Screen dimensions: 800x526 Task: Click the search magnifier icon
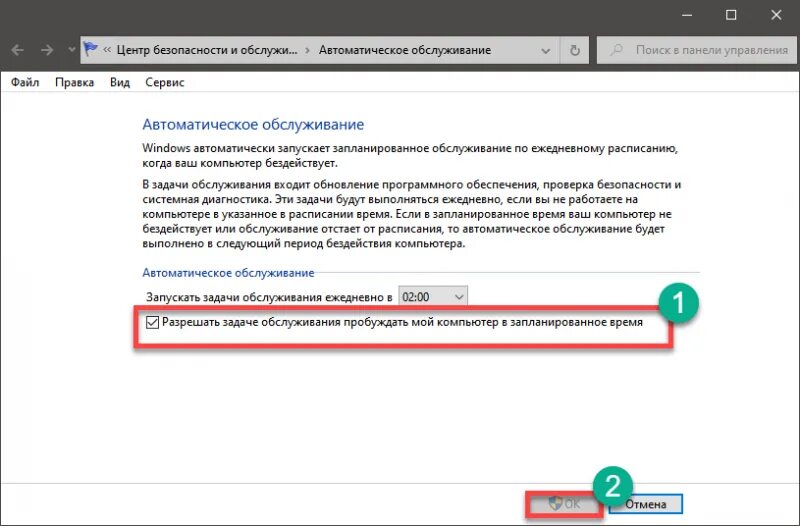[x=617, y=50]
